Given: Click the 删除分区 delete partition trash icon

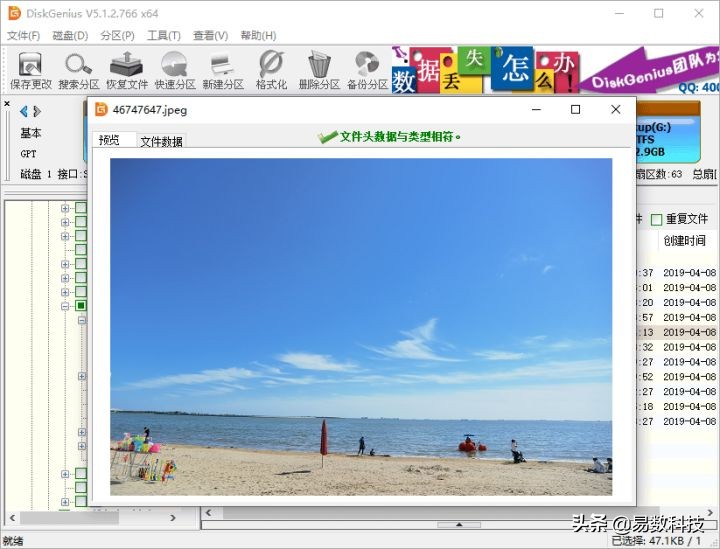Looking at the screenshot, I should point(319,70).
